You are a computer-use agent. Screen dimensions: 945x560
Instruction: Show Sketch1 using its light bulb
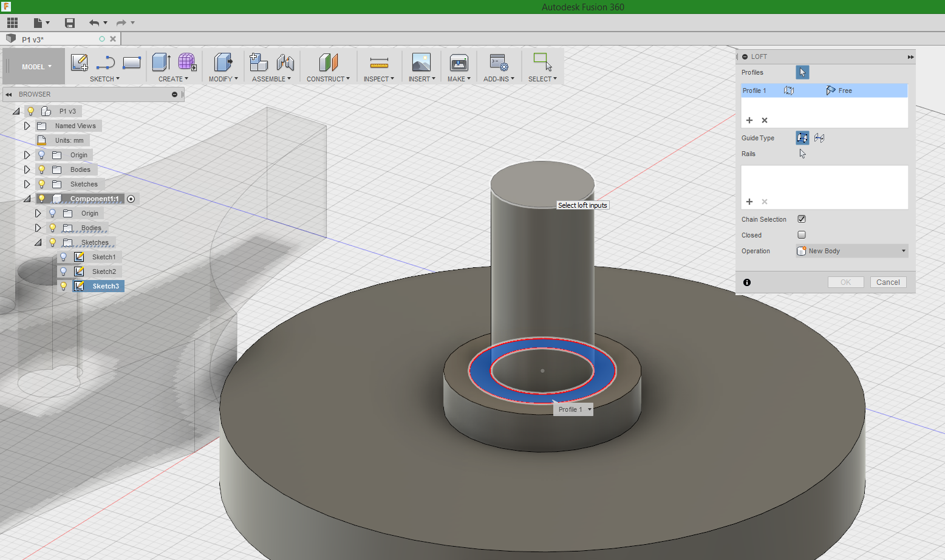(x=64, y=257)
